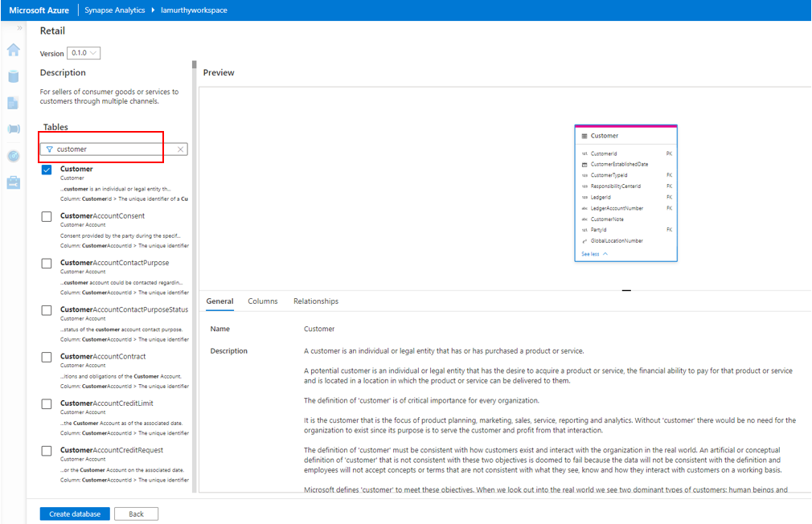Select the PartyId column row
Image resolution: width=812 pixels, height=524 pixels.
click(x=625, y=230)
